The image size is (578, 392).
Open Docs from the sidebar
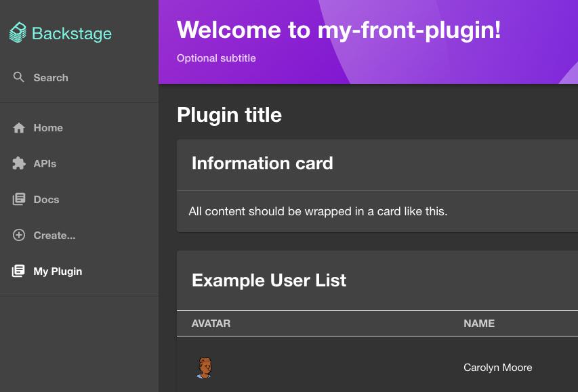click(x=46, y=200)
